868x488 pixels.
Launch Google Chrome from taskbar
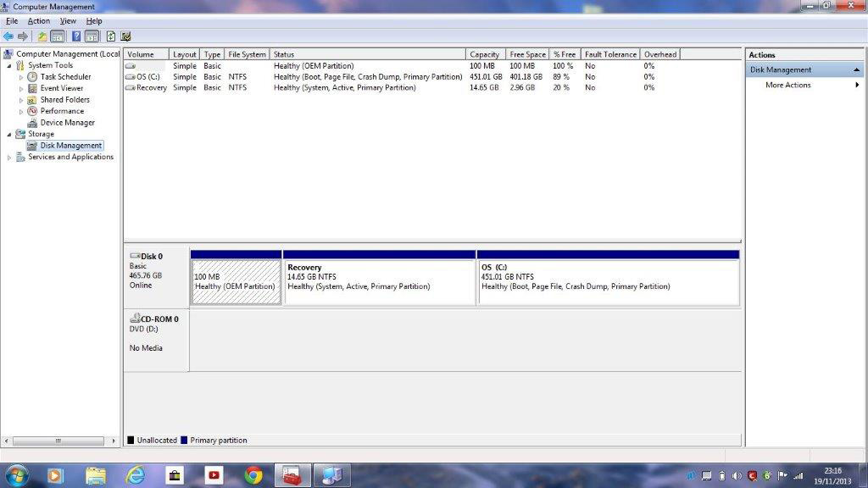click(x=253, y=475)
